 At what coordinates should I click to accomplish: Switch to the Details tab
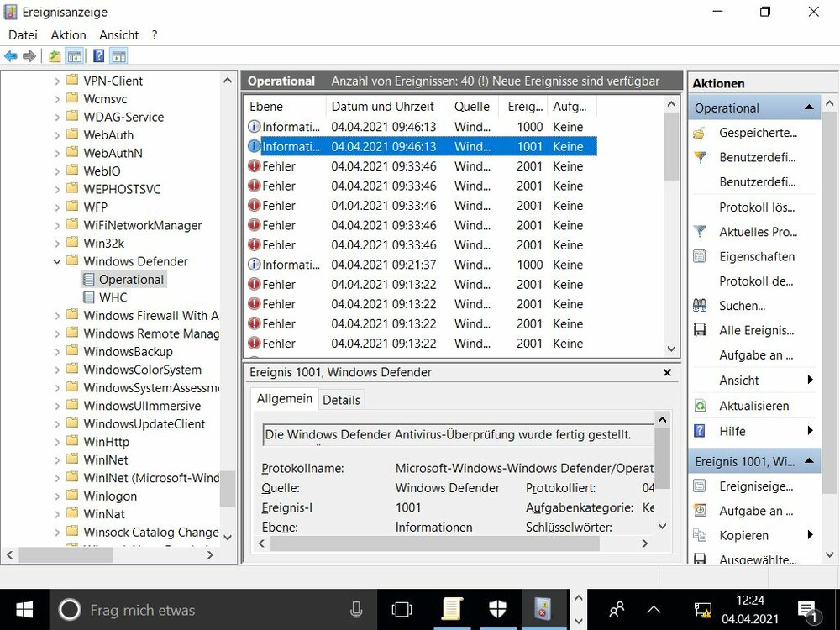[341, 400]
